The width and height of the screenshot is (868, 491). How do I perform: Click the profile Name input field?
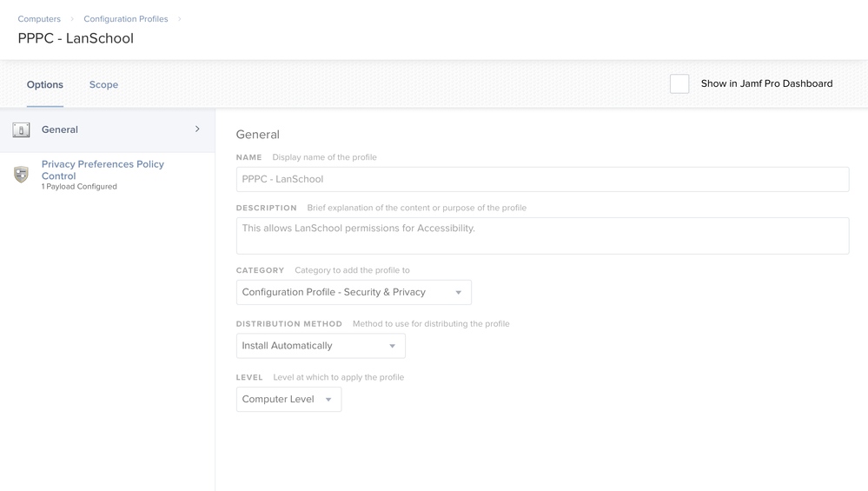(542, 179)
